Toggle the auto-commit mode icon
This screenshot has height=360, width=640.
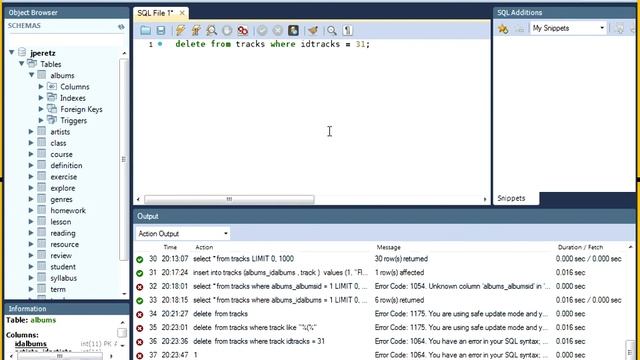[293, 30]
